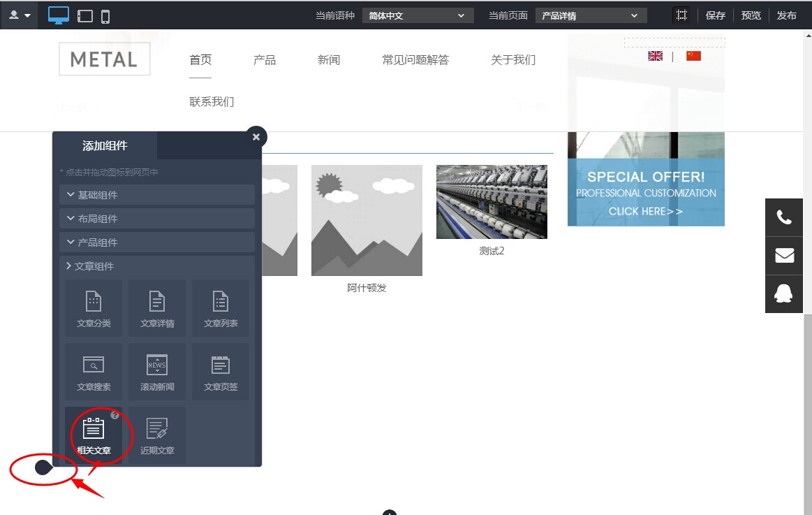Select the 文章分类 component icon
Viewport: 812px width, 515px height.
pos(93,307)
